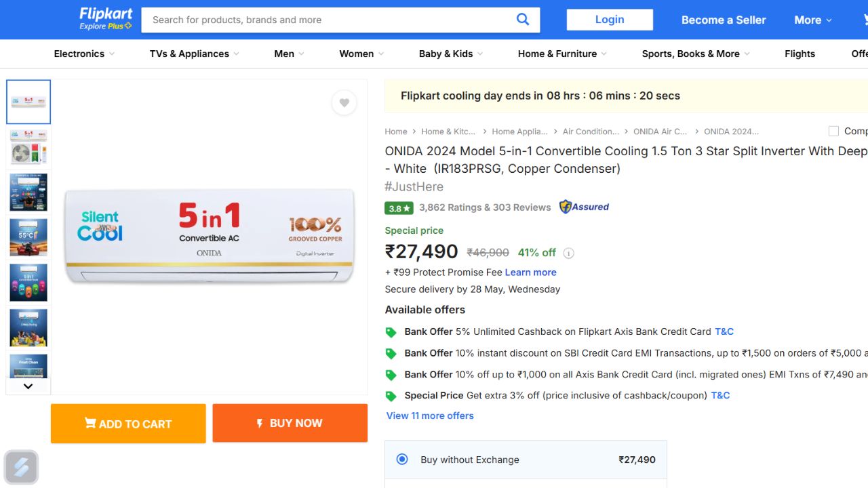The width and height of the screenshot is (868, 488).
Task: Click the search magnifier icon
Action: pyautogui.click(x=523, y=20)
